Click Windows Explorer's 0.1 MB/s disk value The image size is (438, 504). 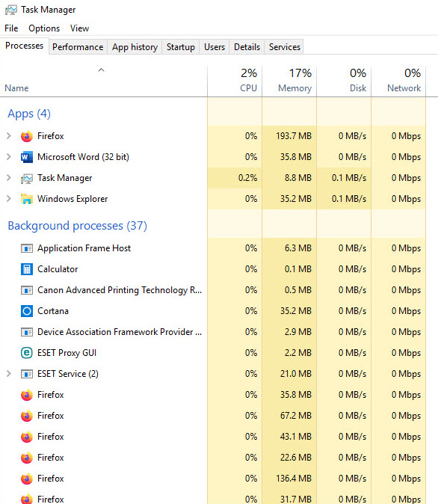tap(349, 199)
